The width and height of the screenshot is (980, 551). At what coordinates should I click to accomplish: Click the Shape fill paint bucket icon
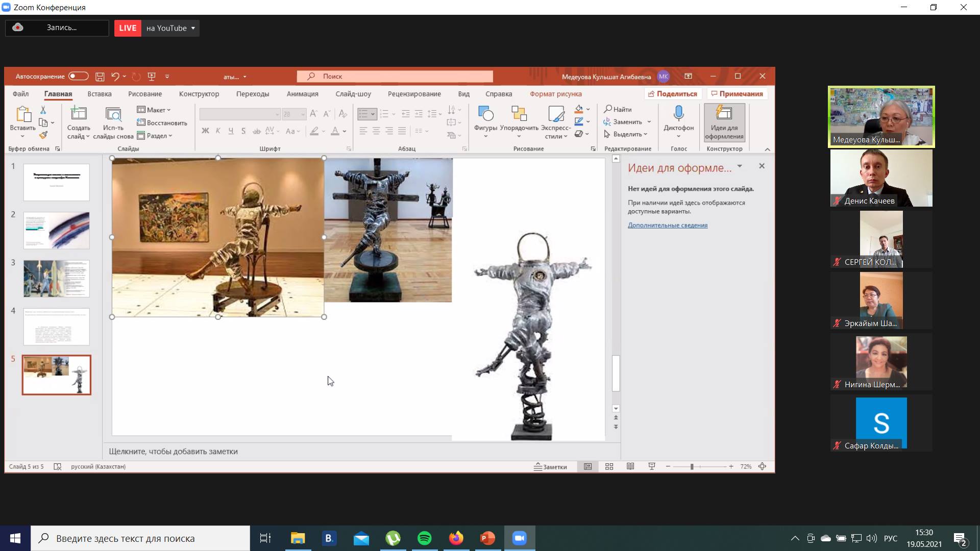pyautogui.click(x=579, y=109)
